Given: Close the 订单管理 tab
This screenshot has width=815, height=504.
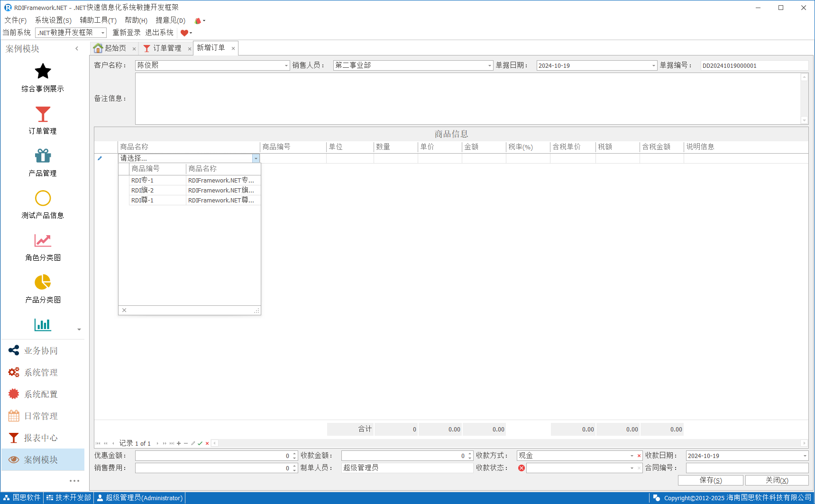Looking at the screenshot, I should tap(189, 49).
